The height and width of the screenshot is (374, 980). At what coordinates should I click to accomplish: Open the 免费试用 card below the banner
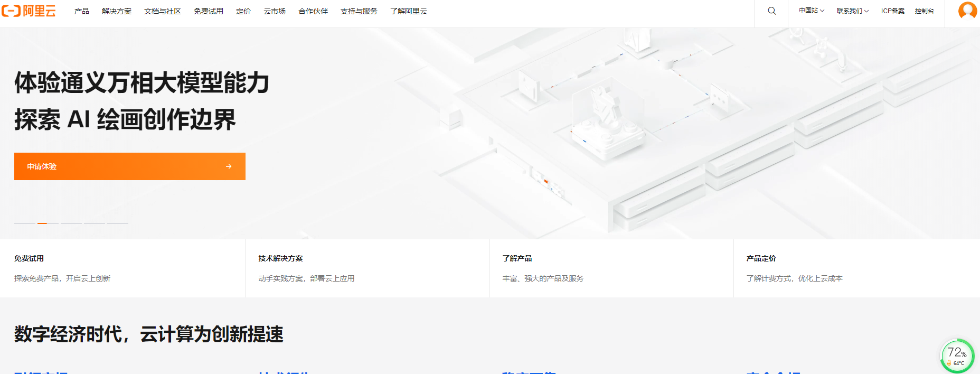coord(123,268)
